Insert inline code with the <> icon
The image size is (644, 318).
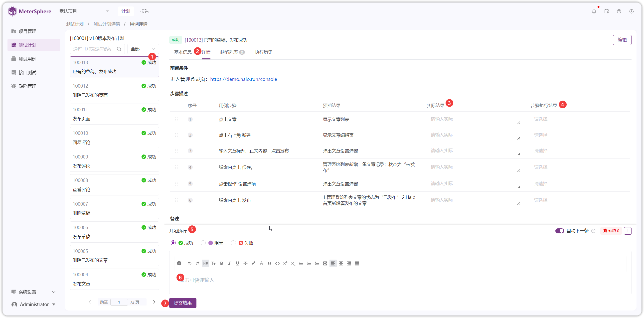pyautogui.click(x=277, y=263)
